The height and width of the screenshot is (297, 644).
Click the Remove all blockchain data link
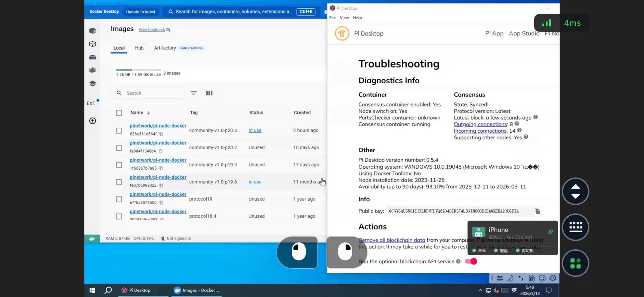pos(392,240)
